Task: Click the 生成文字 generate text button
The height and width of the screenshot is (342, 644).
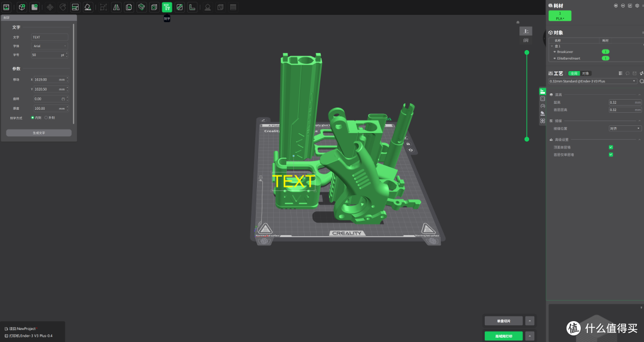Action: [39, 133]
